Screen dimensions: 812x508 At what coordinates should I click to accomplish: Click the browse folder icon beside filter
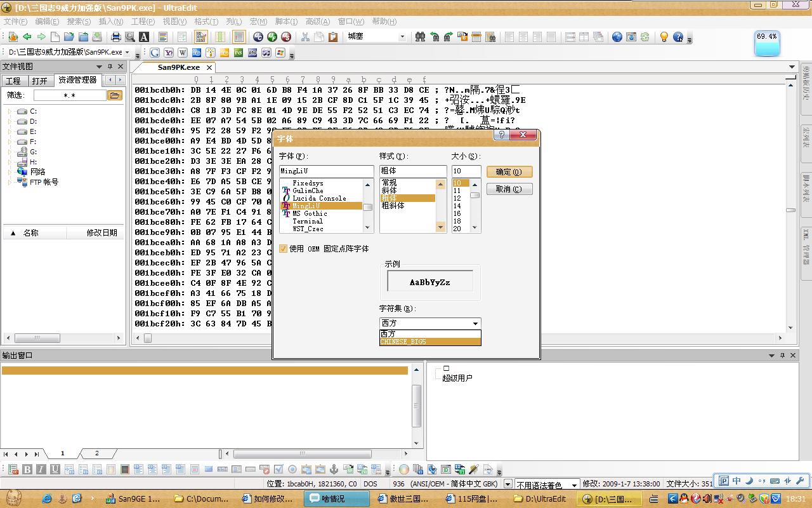(x=115, y=95)
